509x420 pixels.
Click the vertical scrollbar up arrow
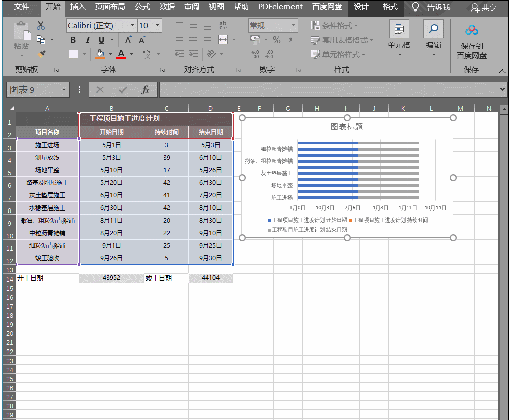point(504,109)
